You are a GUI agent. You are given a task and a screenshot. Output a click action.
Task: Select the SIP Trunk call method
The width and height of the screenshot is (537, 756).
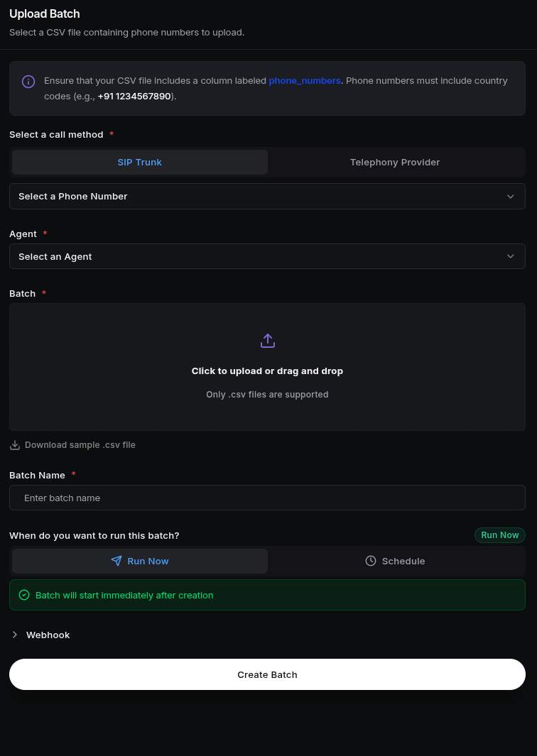[x=140, y=162]
